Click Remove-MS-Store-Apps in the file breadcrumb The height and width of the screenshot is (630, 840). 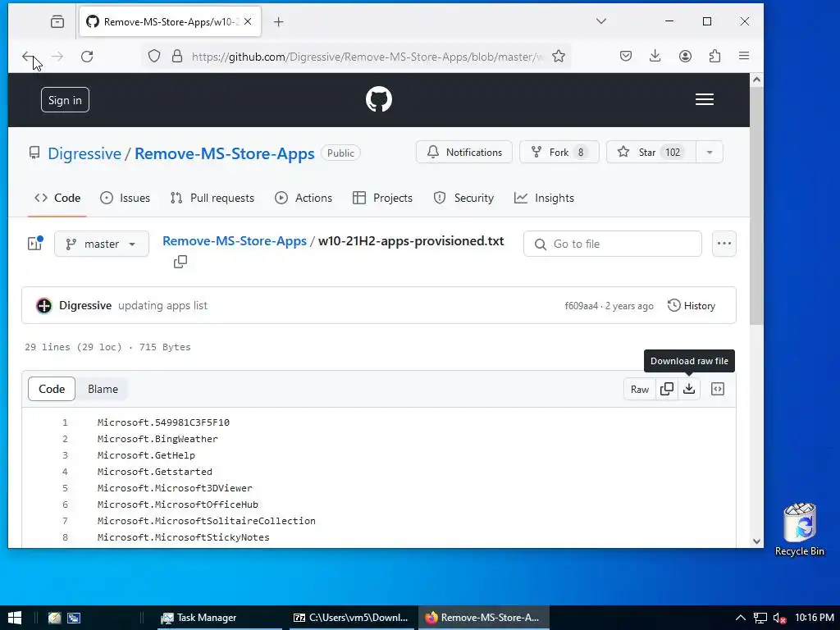pos(235,241)
